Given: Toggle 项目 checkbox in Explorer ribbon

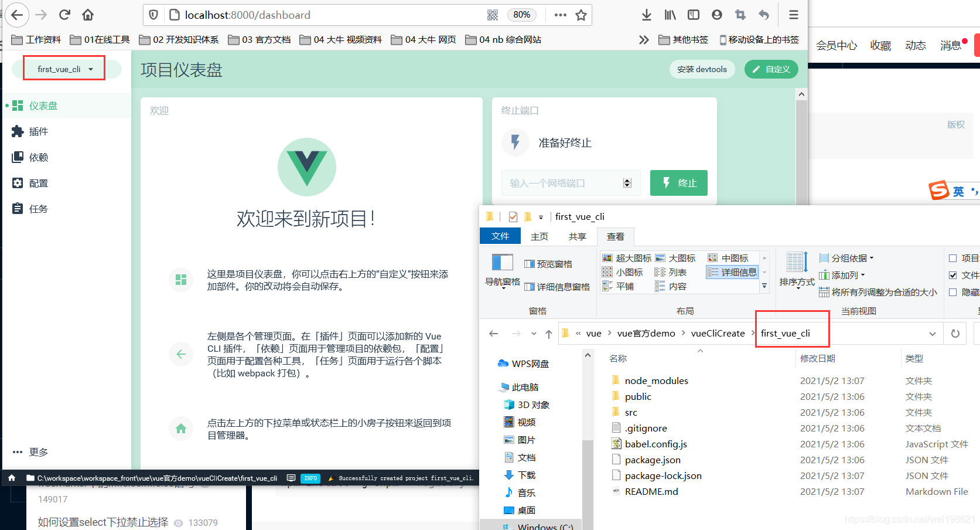Looking at the screenshot, I should pos(953,258).
